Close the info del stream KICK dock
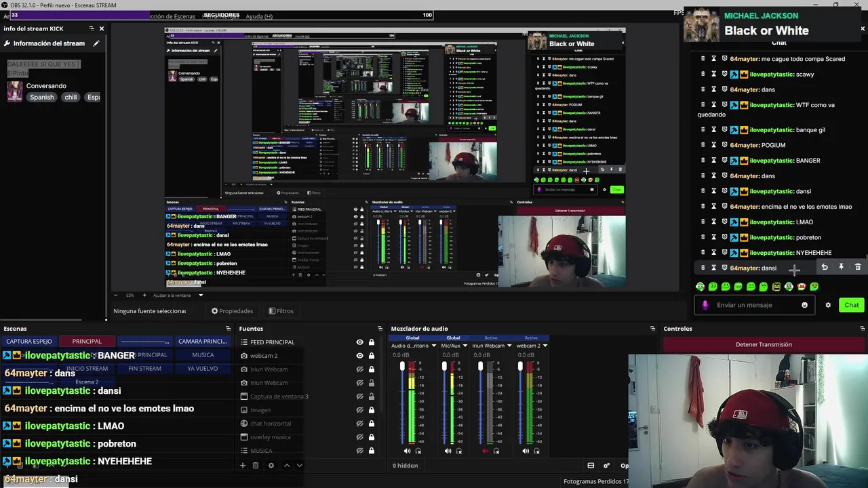Image resolution: width=868 pixels, height=488 pixels. coord(102,28)
